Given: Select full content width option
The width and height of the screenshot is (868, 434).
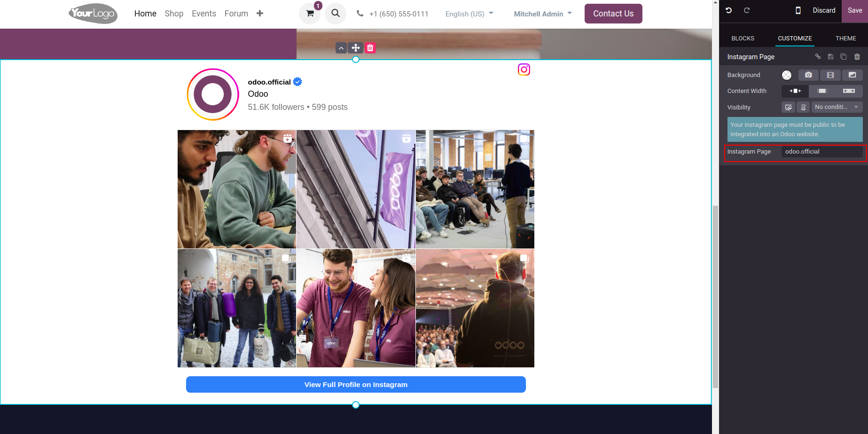Looking at the screenshot, I should coord(849,91).
